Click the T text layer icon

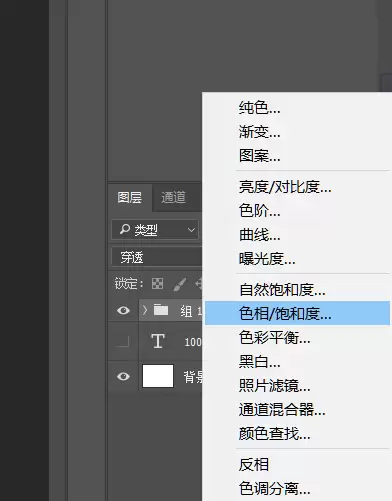(158, 341)
